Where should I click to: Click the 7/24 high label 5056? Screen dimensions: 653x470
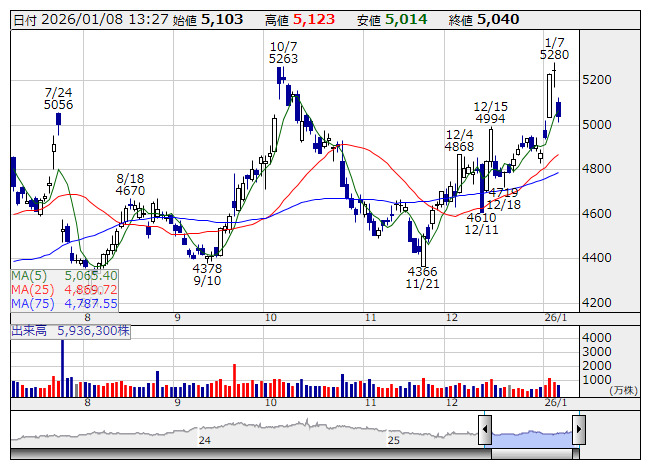pyautogui.click(x=59, y=103)
